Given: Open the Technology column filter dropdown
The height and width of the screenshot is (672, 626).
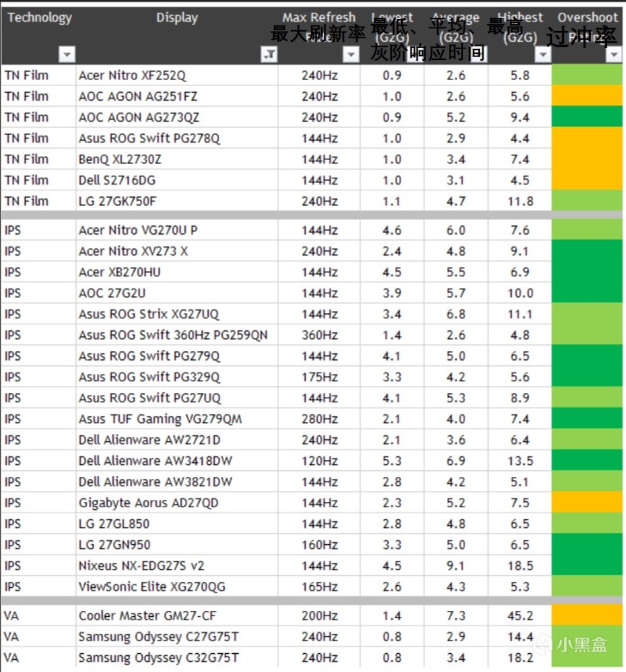Looking at the screenshot, I should [x=67, y=54].
